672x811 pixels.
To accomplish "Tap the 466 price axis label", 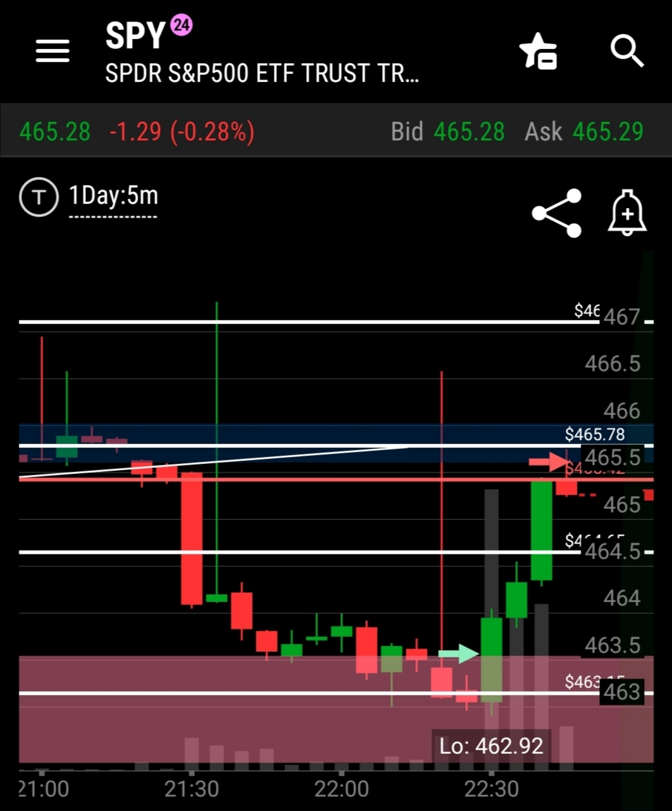I will coord(622,410).
